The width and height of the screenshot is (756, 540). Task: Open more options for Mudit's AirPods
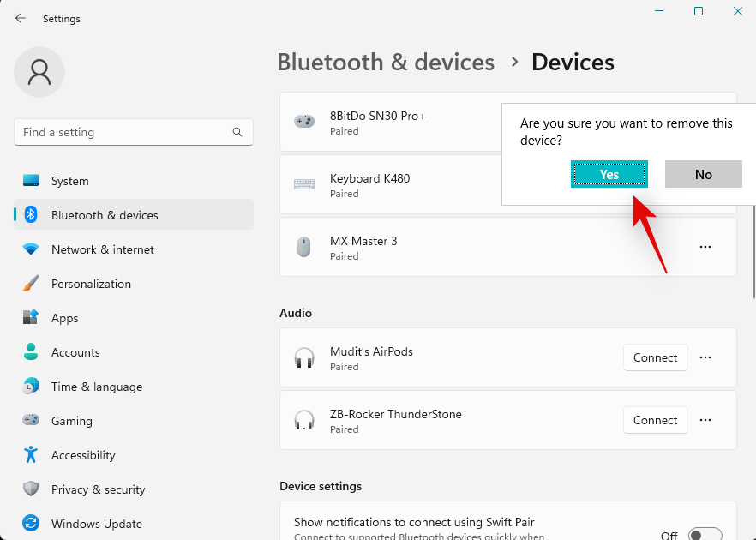705,357
